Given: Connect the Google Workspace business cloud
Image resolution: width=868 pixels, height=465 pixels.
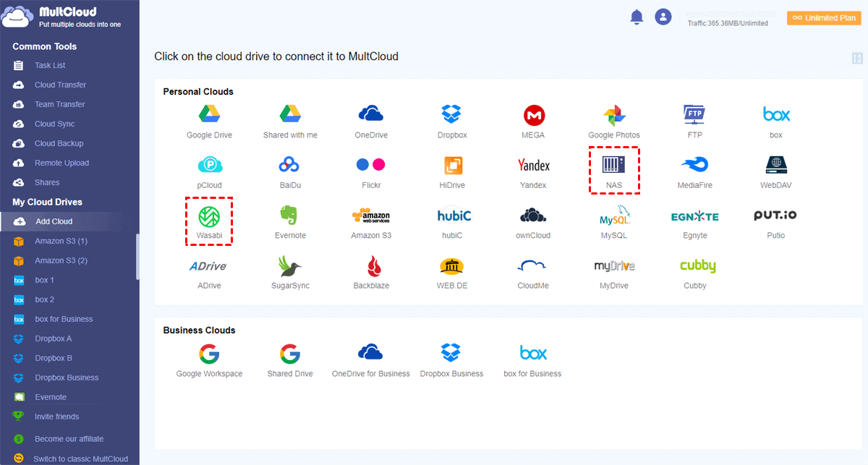Looking at the screenshot, I should pos(209,354).
